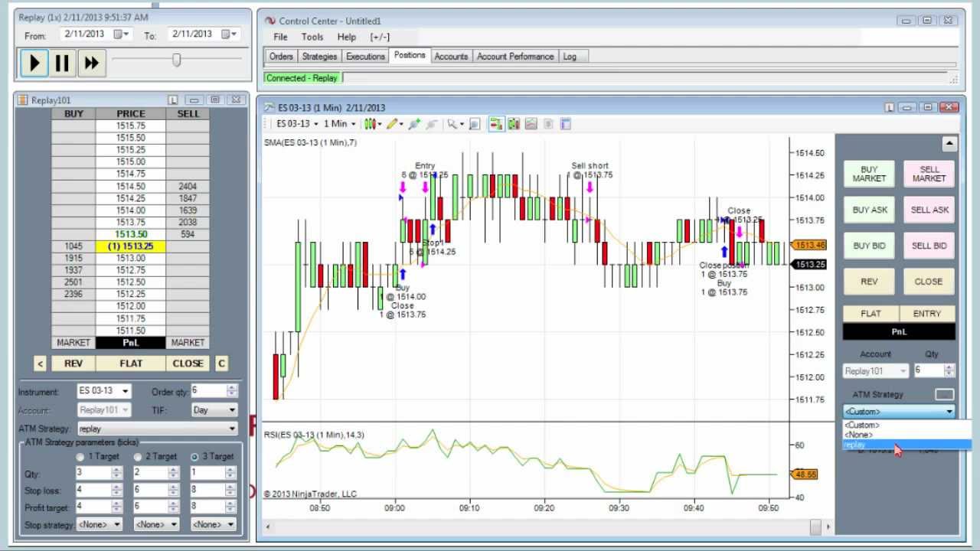Screen dimensions: 980x551
Task: Click the green pushpin link icon in chart toolbar
Action: [x=414, y=124]
